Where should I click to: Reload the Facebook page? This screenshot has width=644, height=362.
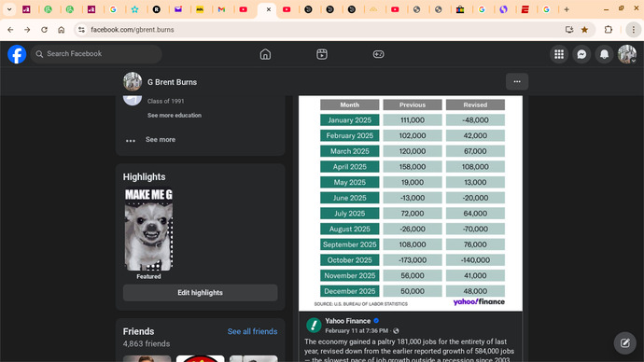[x=44, y=30]
